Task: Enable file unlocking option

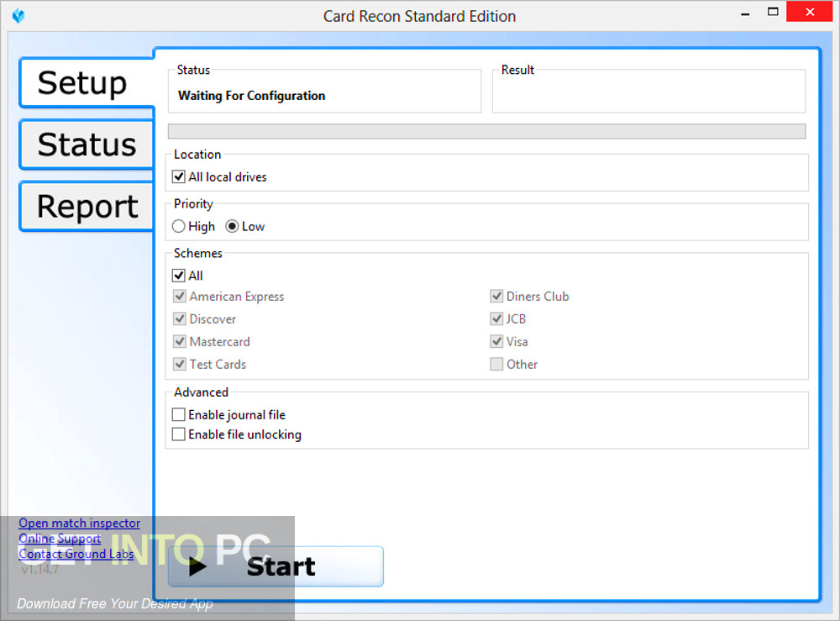Action: [x=178, y=434]
